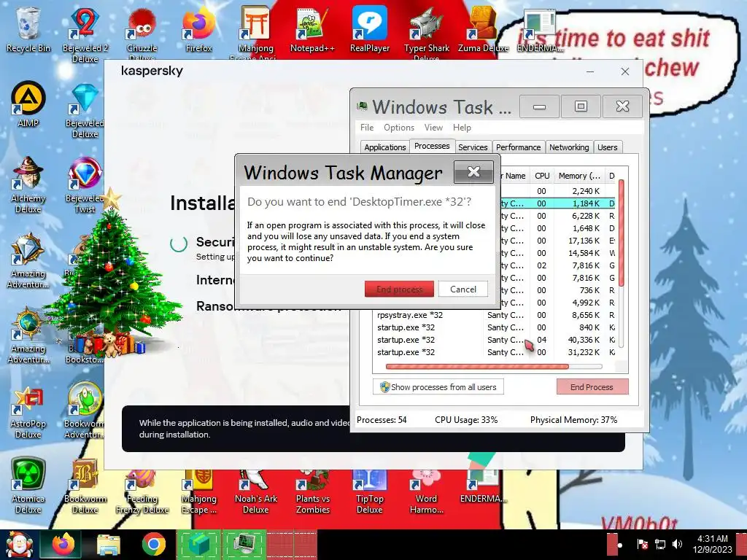This screenshot has height=560, width=747.
Task: Open the Help menu in Task Manager
Action: [462, 128]
